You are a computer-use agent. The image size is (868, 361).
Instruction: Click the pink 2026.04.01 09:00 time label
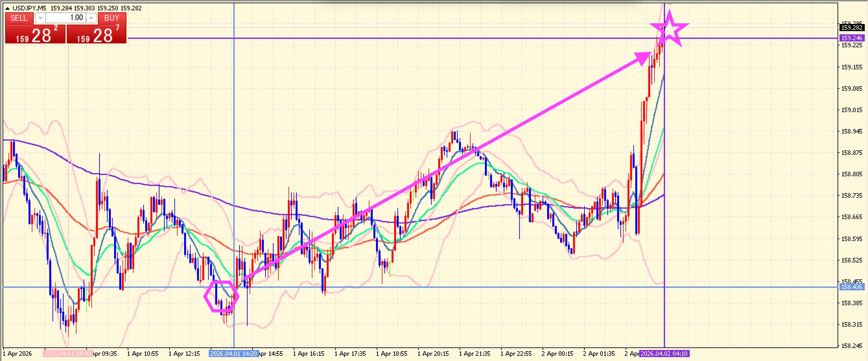(67, 354)
